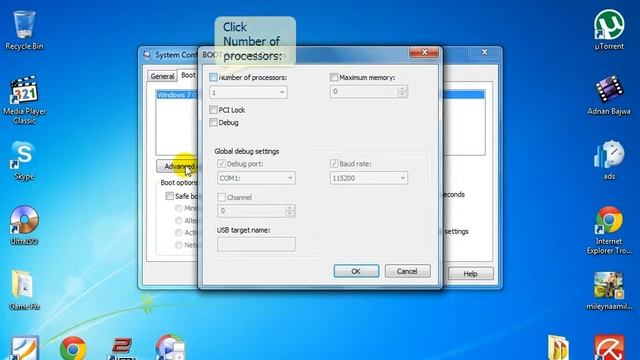
Task: Enable the Number of processors checkbox
Action: tap(213, 77)
